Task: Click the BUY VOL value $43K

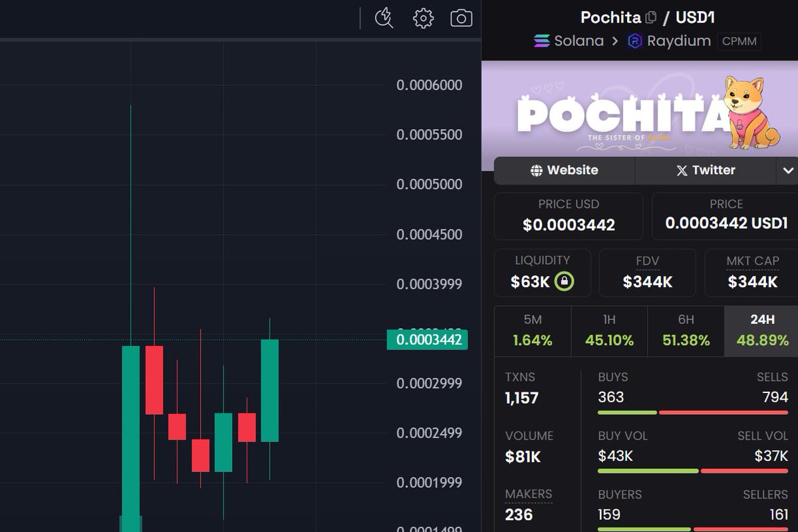Action: [615, 456]
